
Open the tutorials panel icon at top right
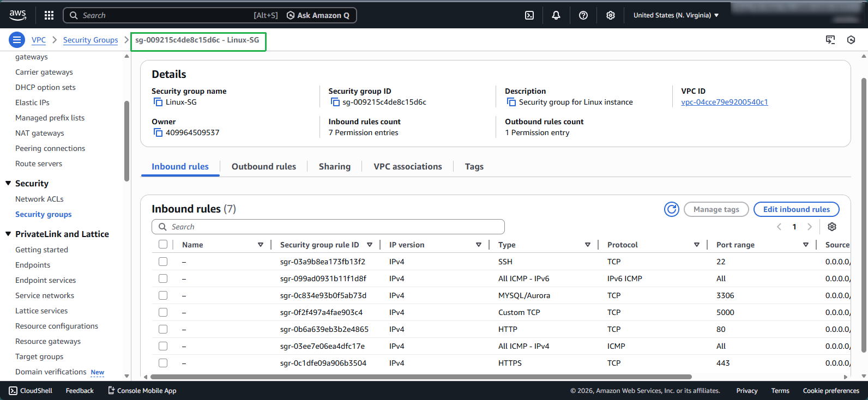click(830, 40)
